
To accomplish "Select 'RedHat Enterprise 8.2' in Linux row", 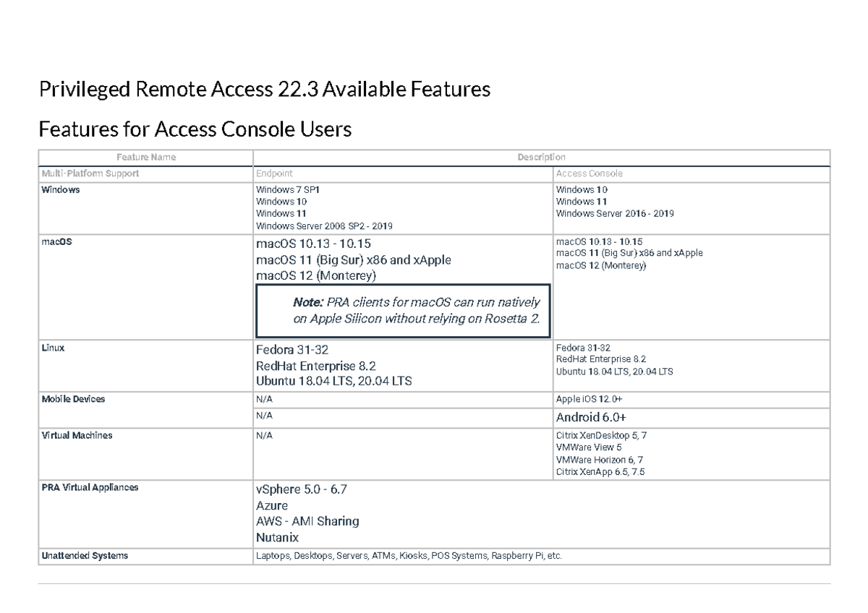I will 315,366.
